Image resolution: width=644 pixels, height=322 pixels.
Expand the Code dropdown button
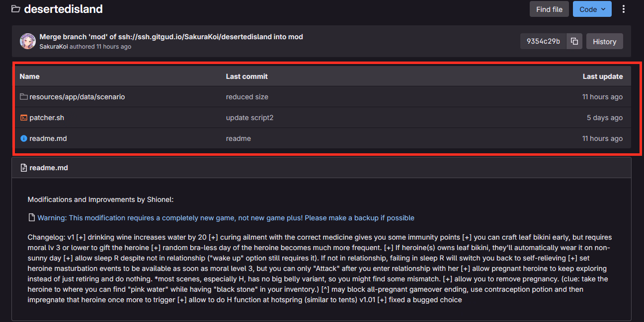click(x=592, y=9)
